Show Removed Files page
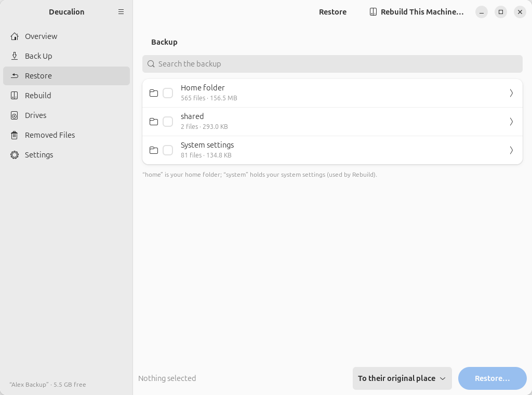Screen dimensions: 532x395 (x=66, y=135)
